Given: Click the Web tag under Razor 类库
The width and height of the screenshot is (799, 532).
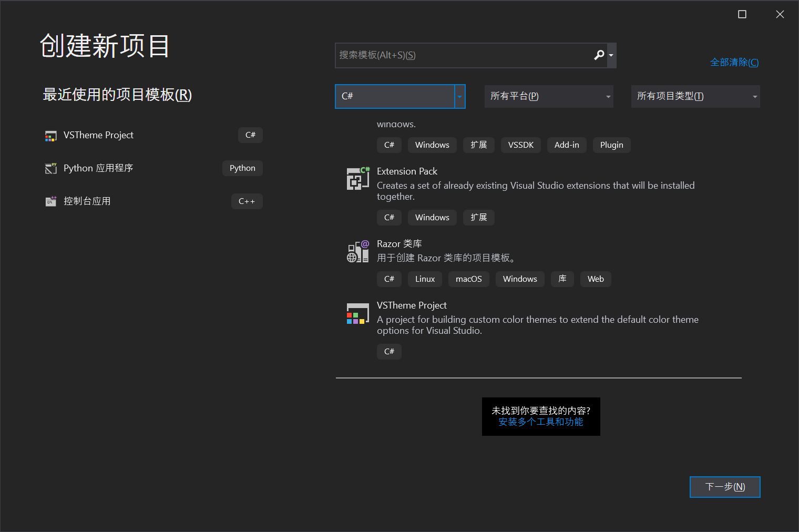Looking at the screenshot, I should click(x=596, y=279).
